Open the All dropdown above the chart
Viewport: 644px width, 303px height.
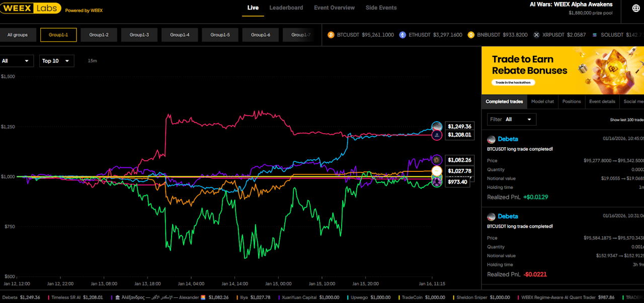(x=17, y=61)
